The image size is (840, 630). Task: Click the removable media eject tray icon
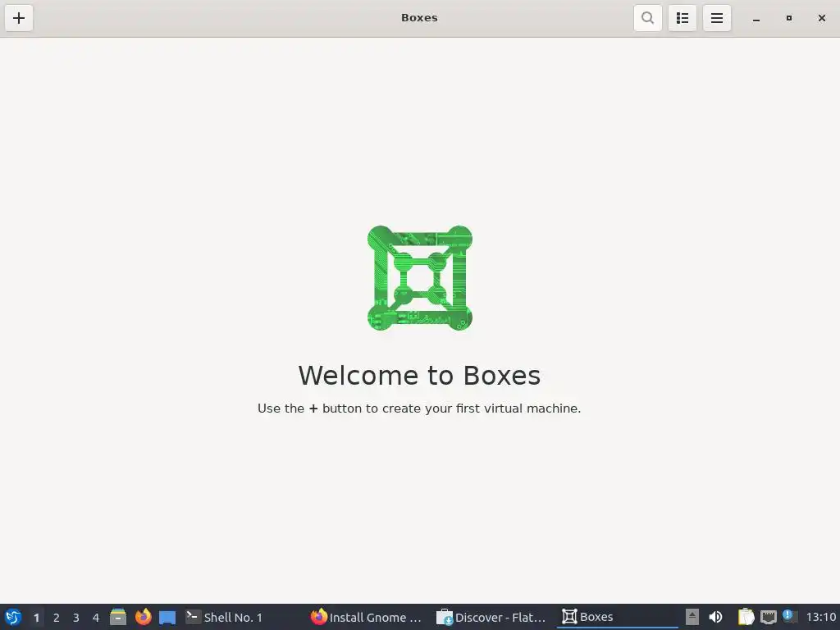[x=692, y=617]
